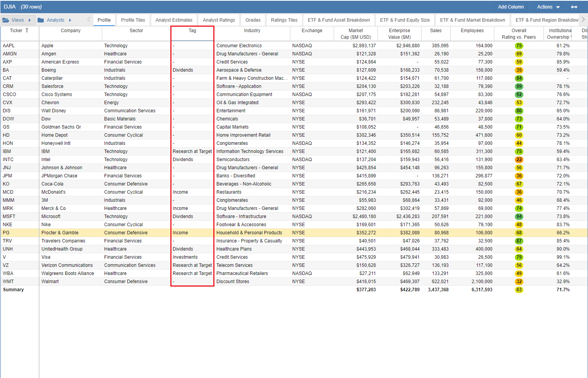
Task: Click the Add Column button
Action: [511, 7]
